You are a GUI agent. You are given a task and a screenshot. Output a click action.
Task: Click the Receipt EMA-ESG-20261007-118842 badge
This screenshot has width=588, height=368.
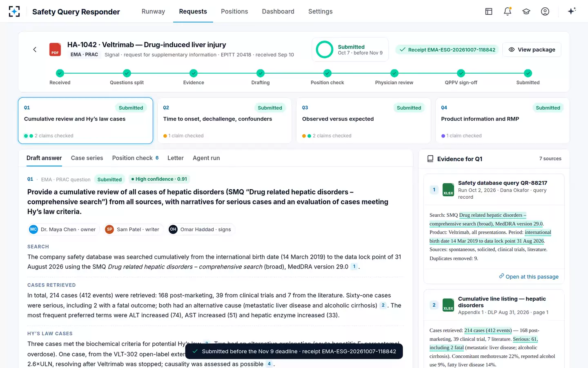pyautogui.click(x=447, y=49)
